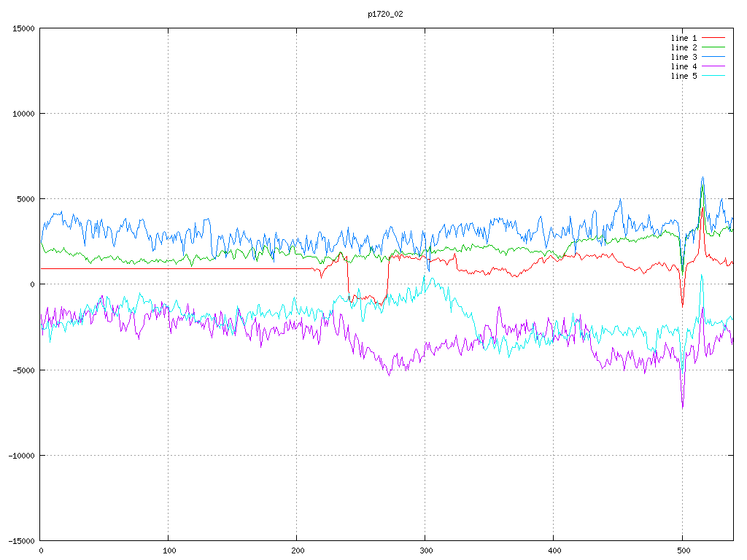Select the red legend line sample

[713, 38]
